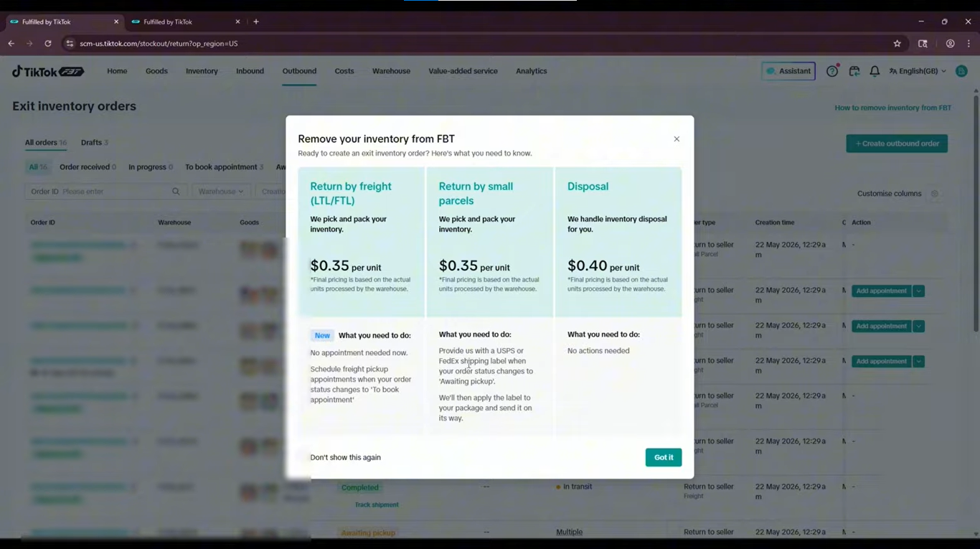This screenshot has width=980, height=549.
Task: Open the help question mark icon
Action: (x=832, y=71)
